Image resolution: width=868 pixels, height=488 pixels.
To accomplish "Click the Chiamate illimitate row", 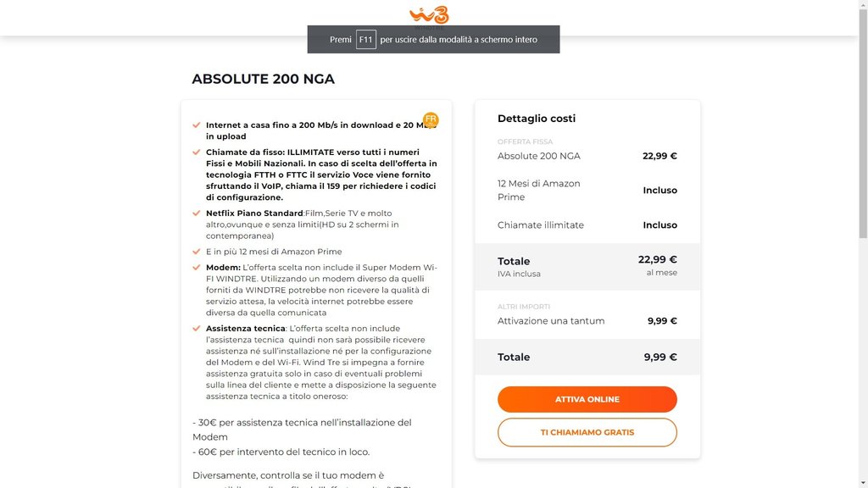I will point(587,225).
